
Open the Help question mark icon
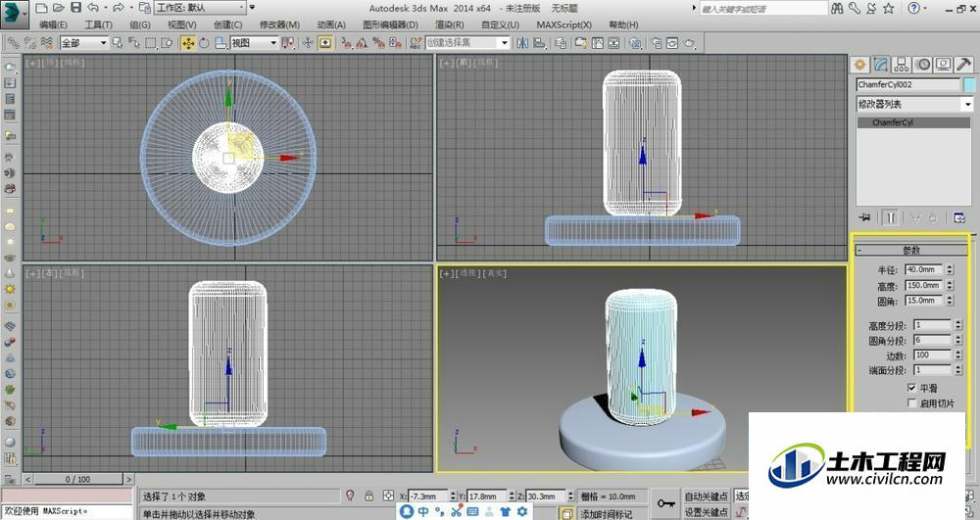[914, 8]
